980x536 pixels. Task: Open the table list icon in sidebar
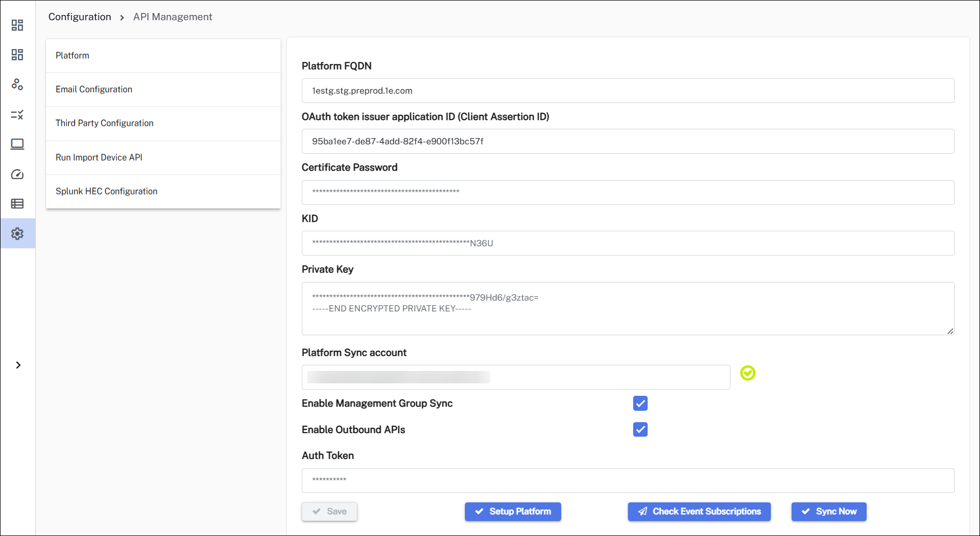tap(18, 204)
